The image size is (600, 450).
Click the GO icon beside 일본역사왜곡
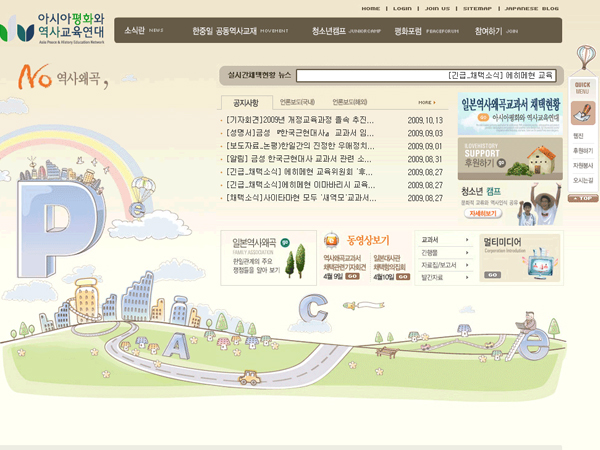click(x=285, y=242)
